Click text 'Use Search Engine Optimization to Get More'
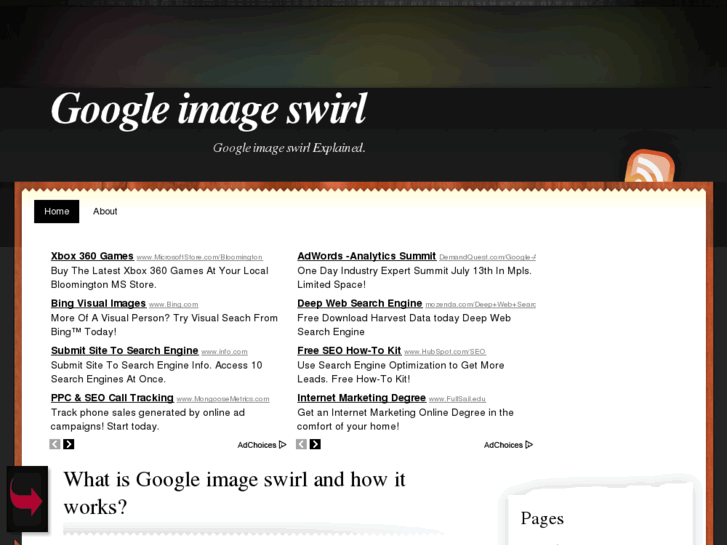Image resolution: width=727 pixels, height=545 pixels. 401,365
